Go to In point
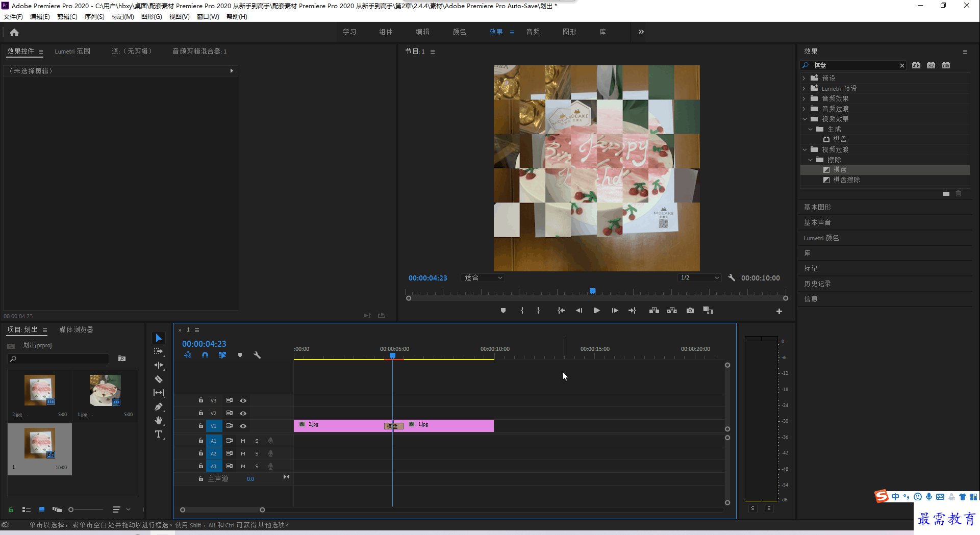 (561, 311)
